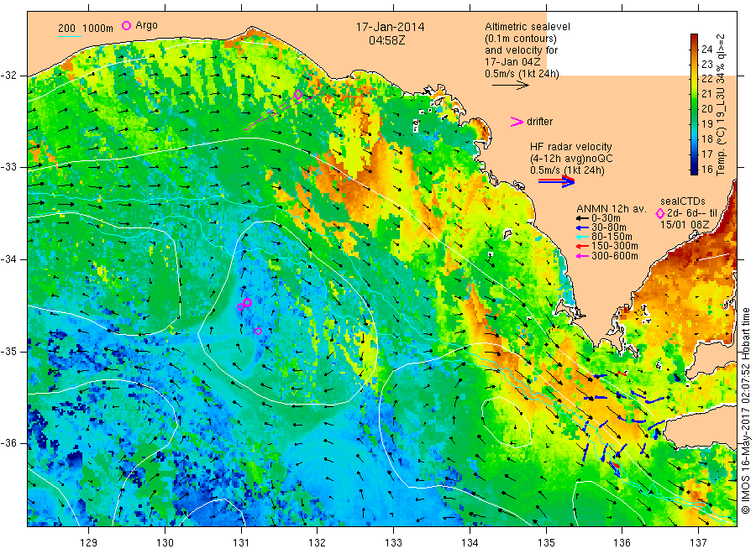Click the cyan 80-150m ANMN arrow
The height and width of the screenshot is (554, 756).
tap(582, 237)
